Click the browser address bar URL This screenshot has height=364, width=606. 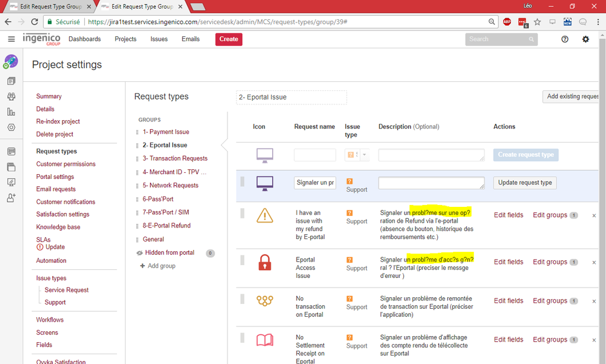pyautogui.click(x=218, y=22)
